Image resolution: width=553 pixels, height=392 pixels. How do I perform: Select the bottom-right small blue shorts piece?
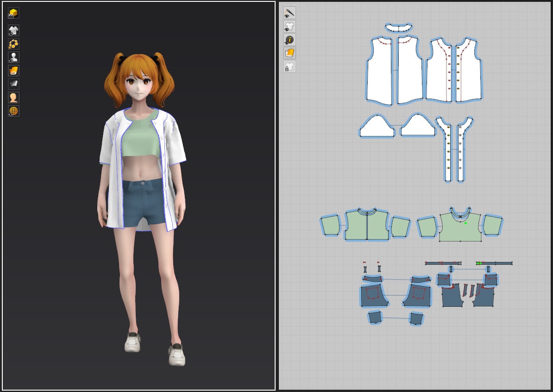(x=416, y=319)
